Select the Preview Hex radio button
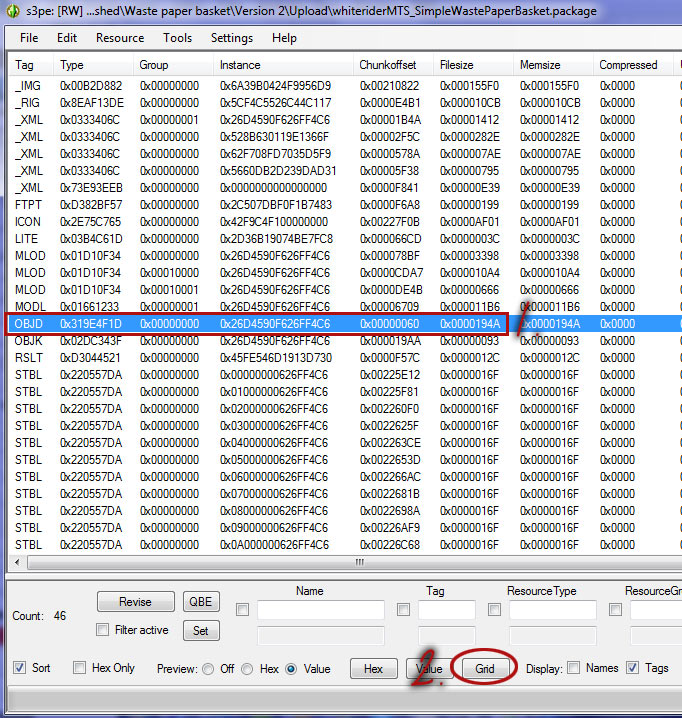Image resolution: width=682 pixels, height=718 pixels. pyautogui.click(x=249, y=669)
